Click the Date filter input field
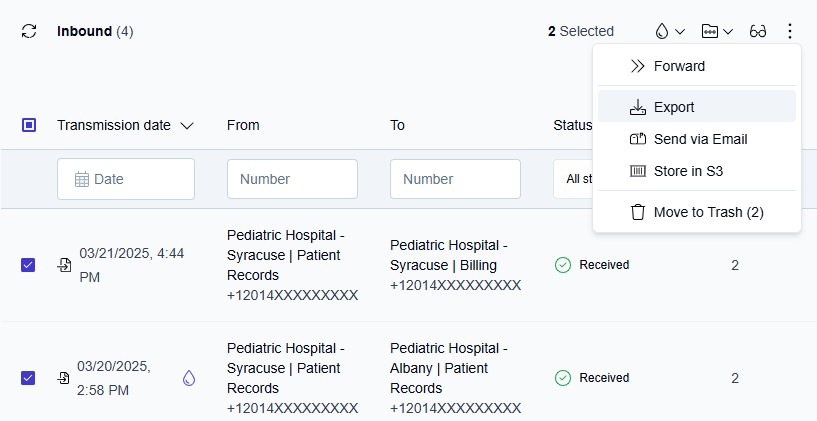Viewport: 817px width, 421px height. 126,179
